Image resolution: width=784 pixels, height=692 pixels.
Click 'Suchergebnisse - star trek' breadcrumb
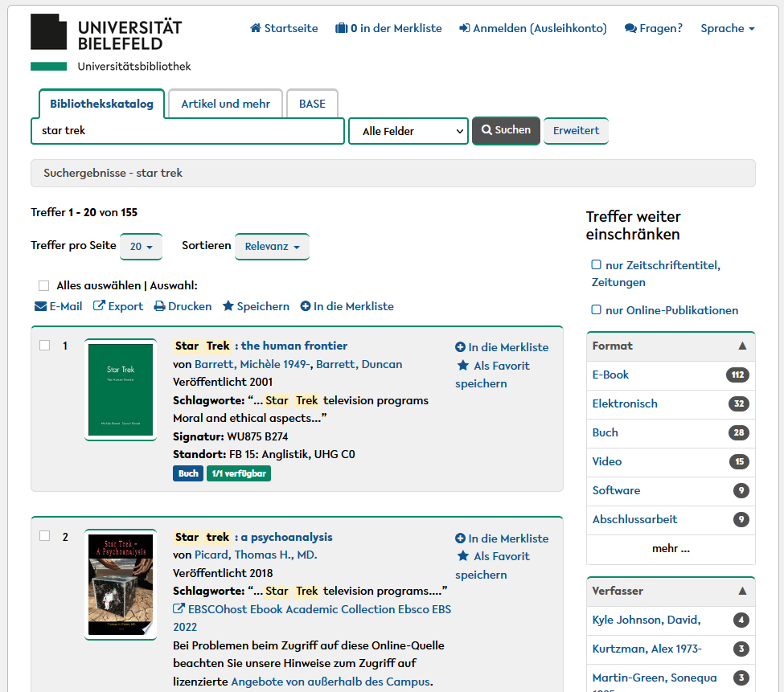[113, 173]
